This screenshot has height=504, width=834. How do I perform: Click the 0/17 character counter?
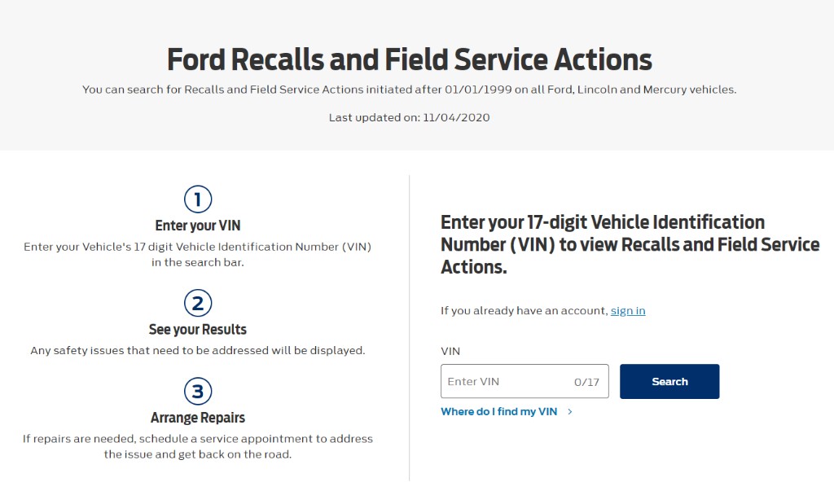click(586, 382)
